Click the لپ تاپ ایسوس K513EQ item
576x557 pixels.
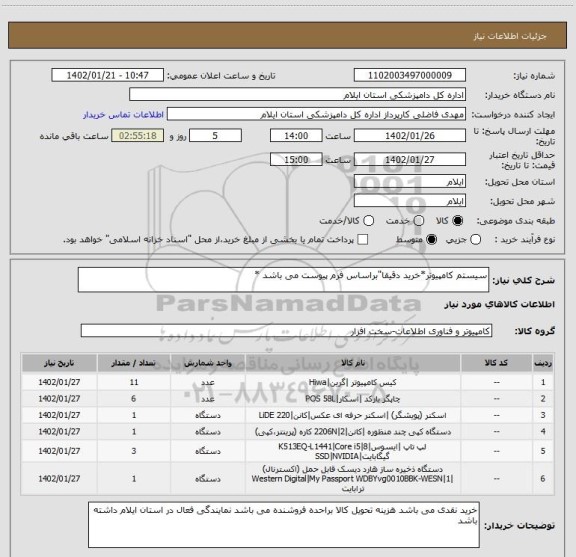click(352, 451)
